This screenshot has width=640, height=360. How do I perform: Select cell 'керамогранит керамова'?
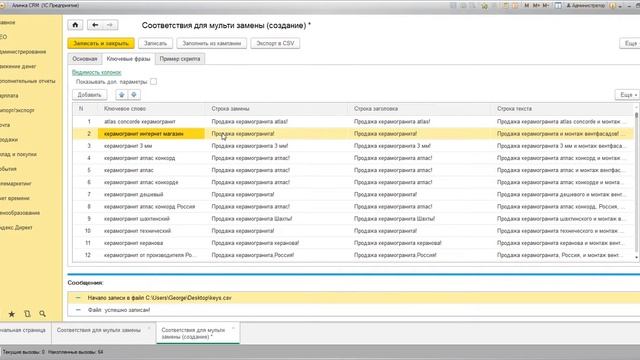coord(151,243)
